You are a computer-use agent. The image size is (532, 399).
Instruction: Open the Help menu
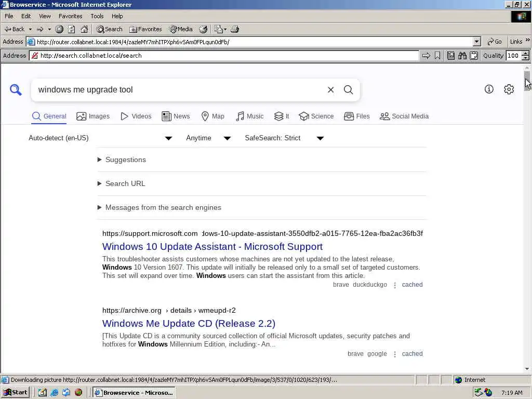tap(117, 16)
